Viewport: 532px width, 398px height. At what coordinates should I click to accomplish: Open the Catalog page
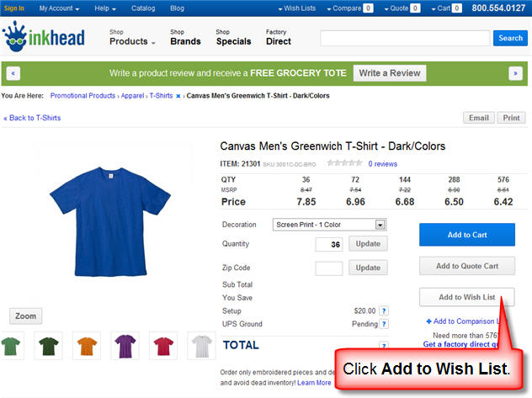point(143,8)
